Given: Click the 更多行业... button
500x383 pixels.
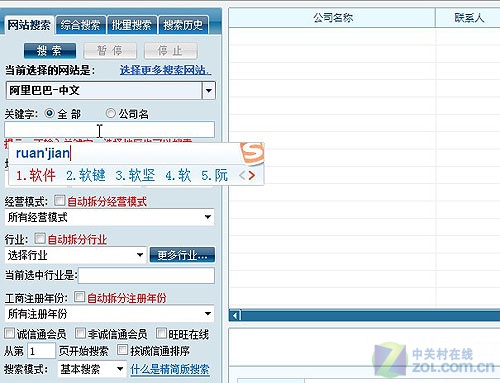Looking at the screenshot, I should 182,255.
